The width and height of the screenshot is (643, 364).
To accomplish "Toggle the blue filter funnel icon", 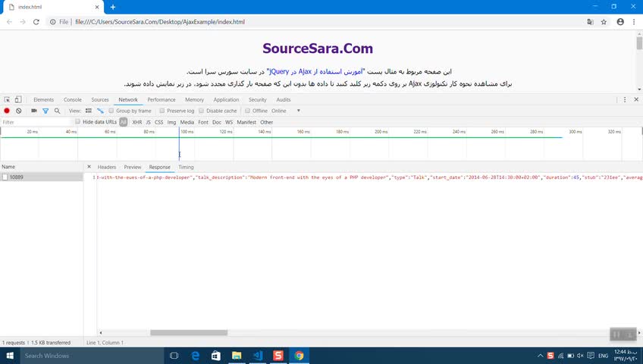I will (x=45, y=111).
